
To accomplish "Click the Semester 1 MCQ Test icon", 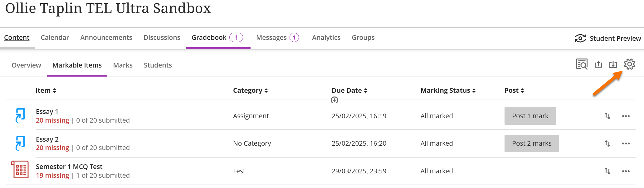I will (20, 170).
